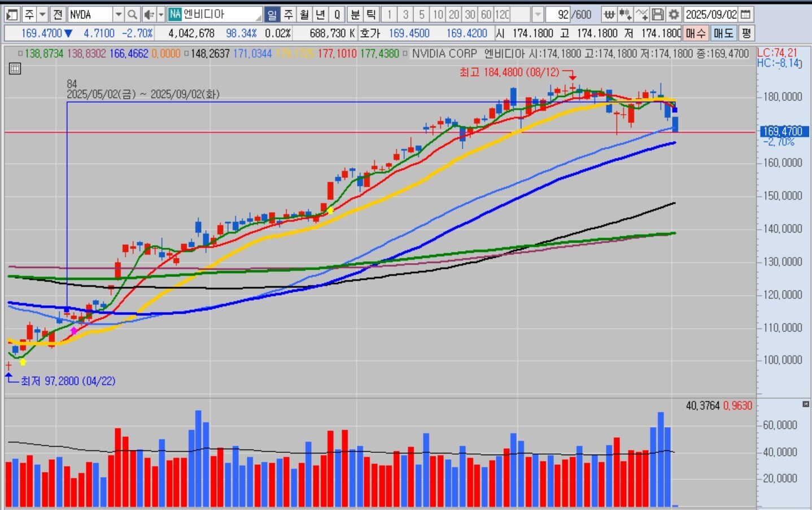Open the 주 market type dropdown arrow

click(x=42, y=14)
